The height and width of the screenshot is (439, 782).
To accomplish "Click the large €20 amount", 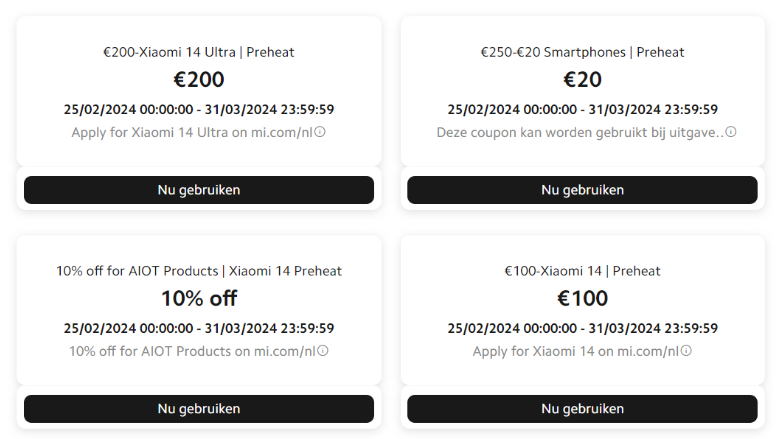I will click(x=582, y=79).
